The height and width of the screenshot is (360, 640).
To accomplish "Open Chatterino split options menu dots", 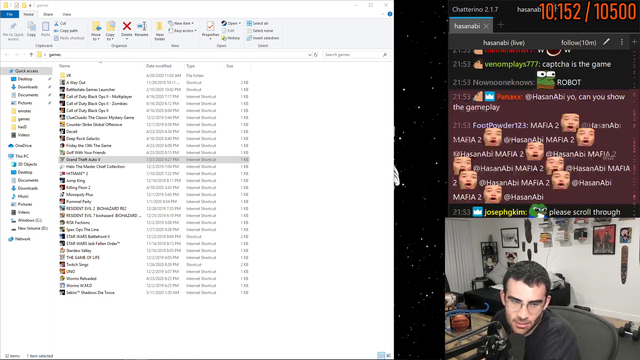I will coord(622,42).
